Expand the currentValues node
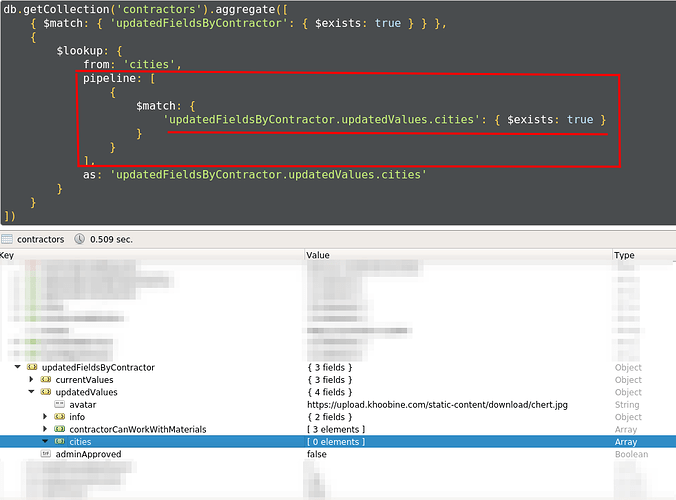Screen dimensions: 676x500 click(31, 380)
